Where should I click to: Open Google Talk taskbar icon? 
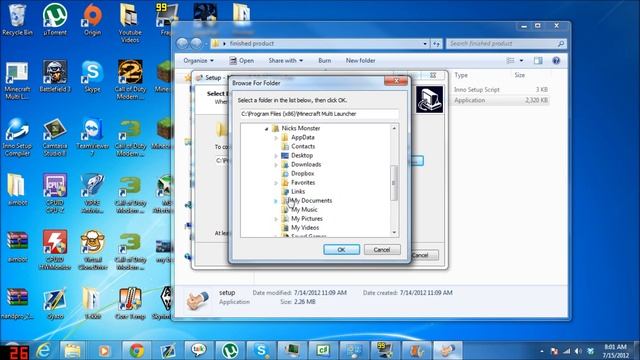click(x=199, y=350)
